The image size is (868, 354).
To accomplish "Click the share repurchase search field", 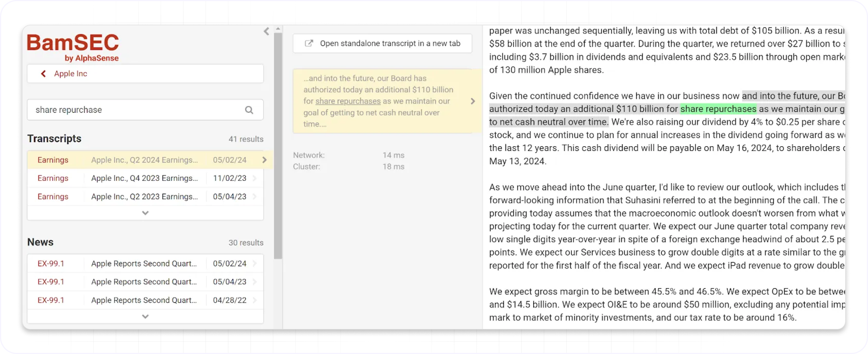I will pyautogui.click(x=135, y=110).
